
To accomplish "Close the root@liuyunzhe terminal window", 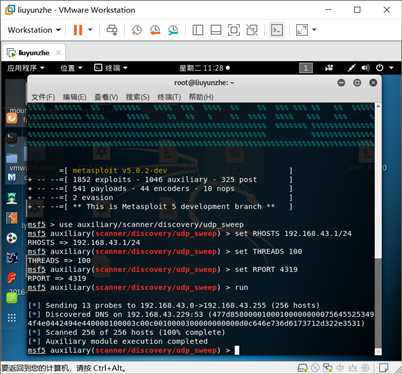I will pos(373,83).
